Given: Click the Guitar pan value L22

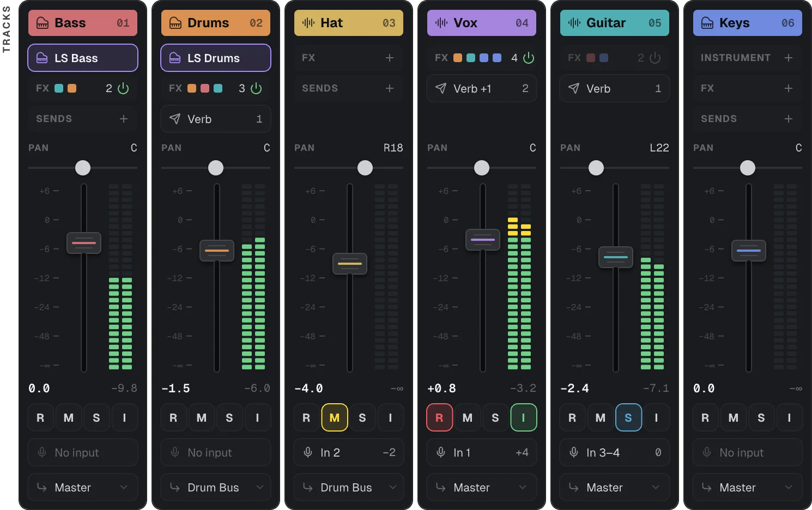Looking at the screenshot, I should (x=659, y=148).
